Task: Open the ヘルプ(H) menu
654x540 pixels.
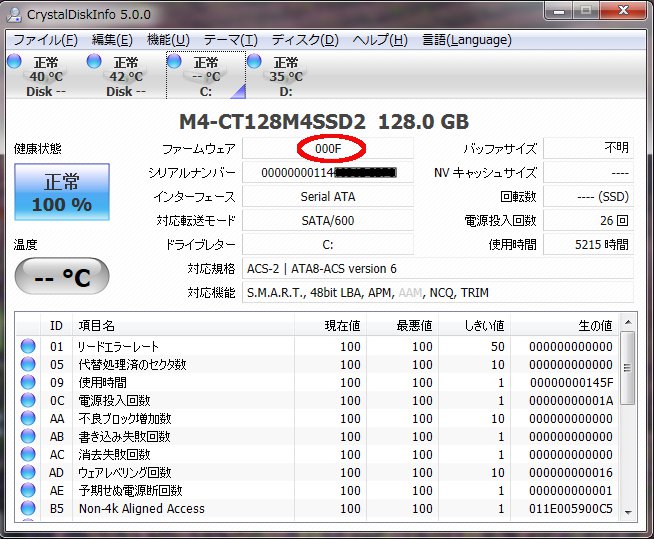Action: point(380,40)
